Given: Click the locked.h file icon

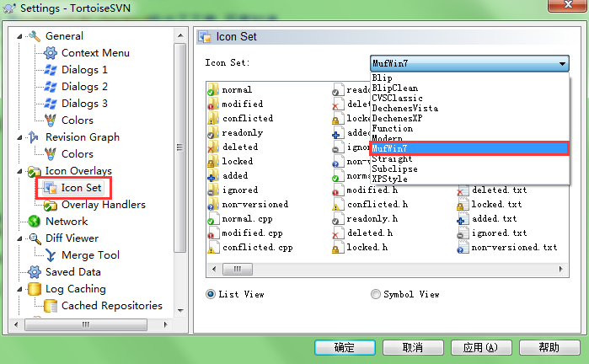Looking at the screenshot, I should tap(338, 247).
